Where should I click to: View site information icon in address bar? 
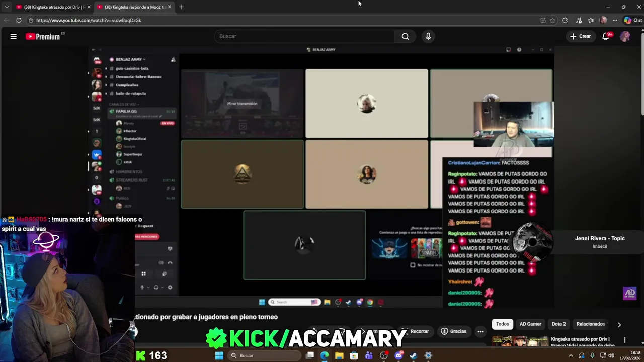(x=31, y=20)
